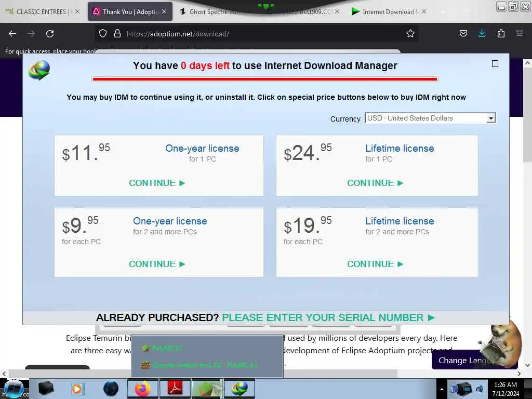Click the clock showing 1:26 AM
The width and height of the screenshot is (532, 399).
pos(506,389)
